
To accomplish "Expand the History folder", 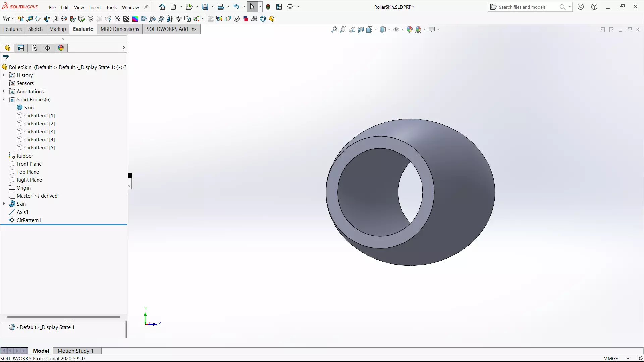I will click(x=4, y=75).
